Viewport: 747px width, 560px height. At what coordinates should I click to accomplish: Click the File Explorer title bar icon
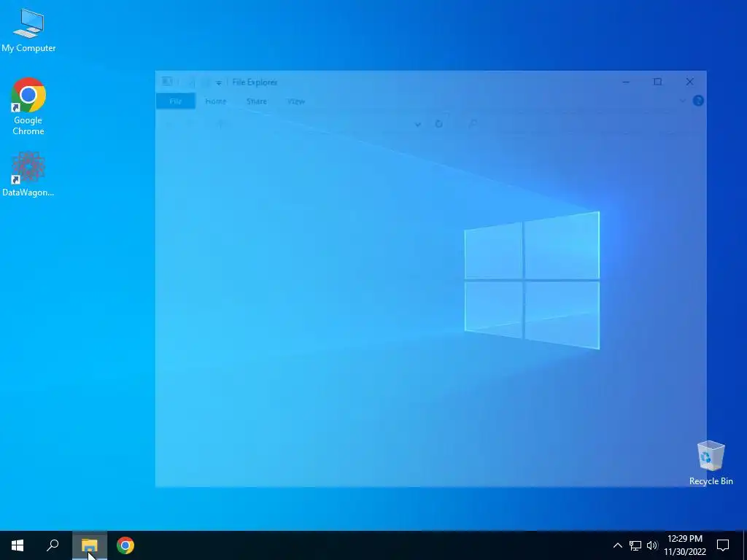[x=167, y=82]
